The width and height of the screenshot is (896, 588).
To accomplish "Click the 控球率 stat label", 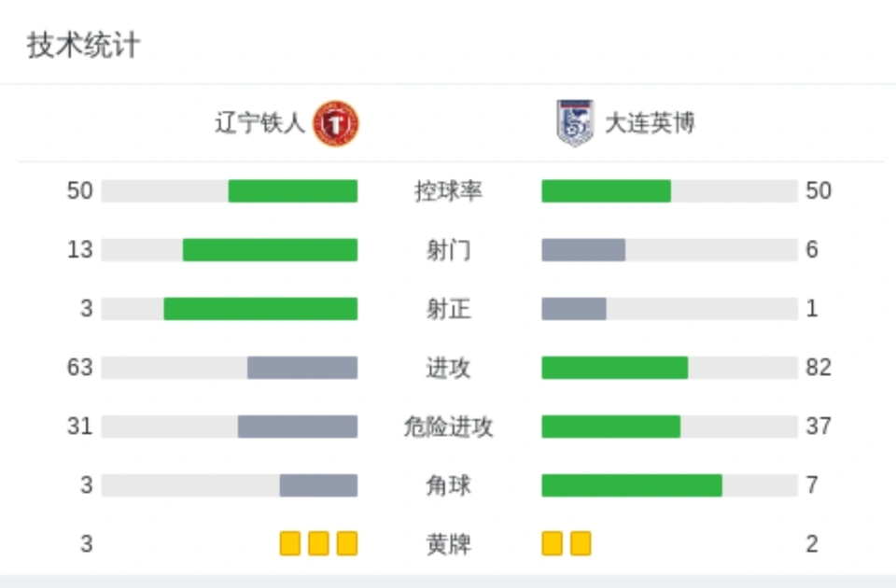I will pos(449,190).
